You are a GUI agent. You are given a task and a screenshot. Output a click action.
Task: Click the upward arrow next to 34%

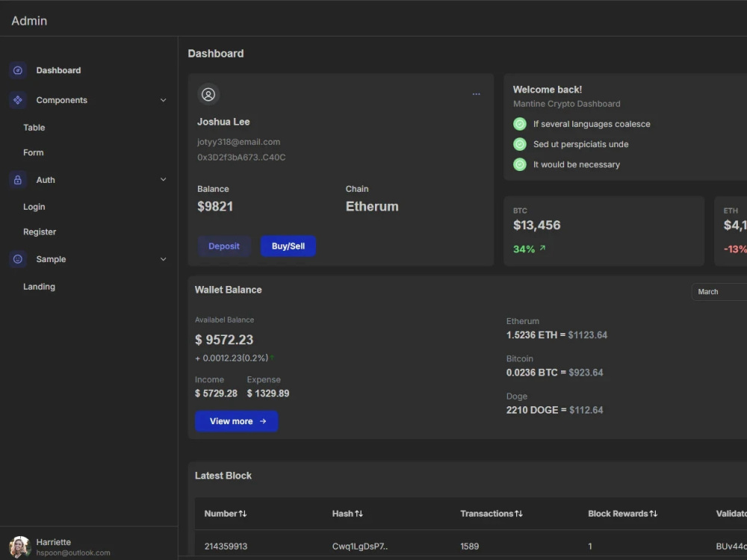(542, 248)
